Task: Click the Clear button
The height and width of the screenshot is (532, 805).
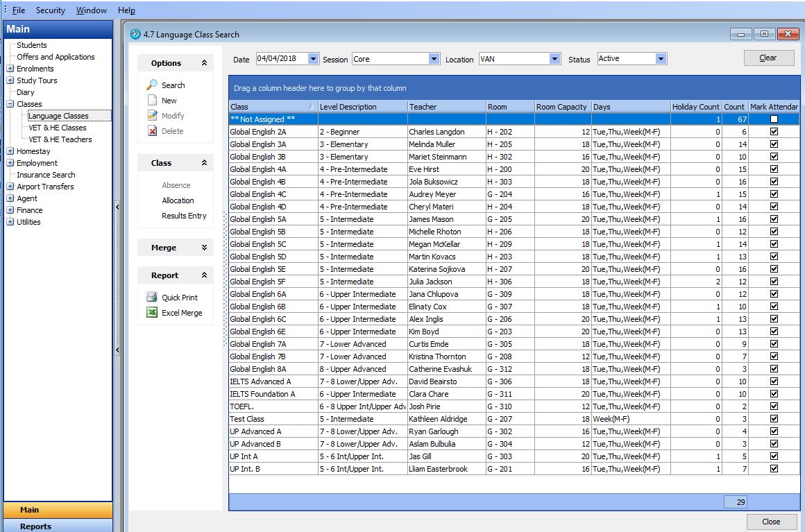Action: (768, 58)
